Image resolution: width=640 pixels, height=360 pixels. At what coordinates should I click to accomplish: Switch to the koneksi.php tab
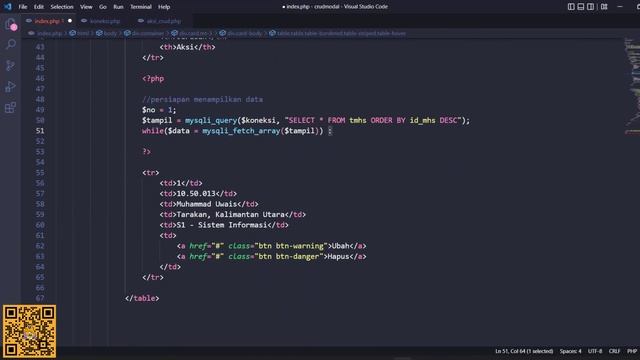pyautogui.click(x=105, y=21)
